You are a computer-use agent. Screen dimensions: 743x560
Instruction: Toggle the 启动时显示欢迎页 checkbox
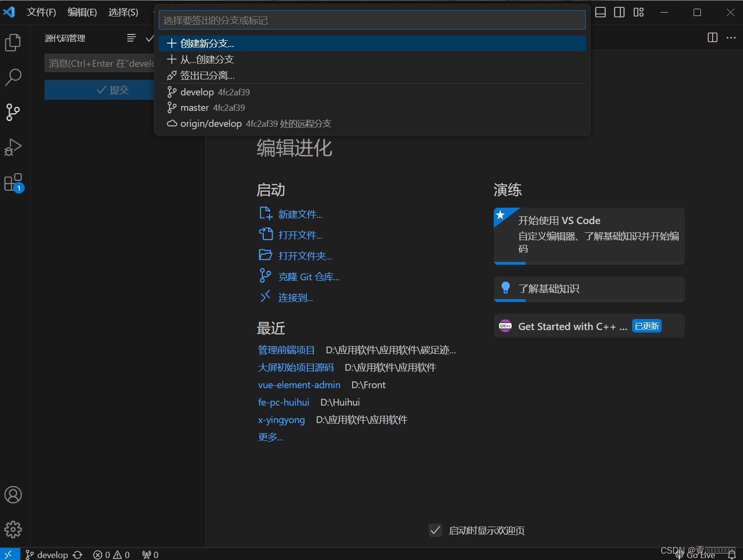435,530
